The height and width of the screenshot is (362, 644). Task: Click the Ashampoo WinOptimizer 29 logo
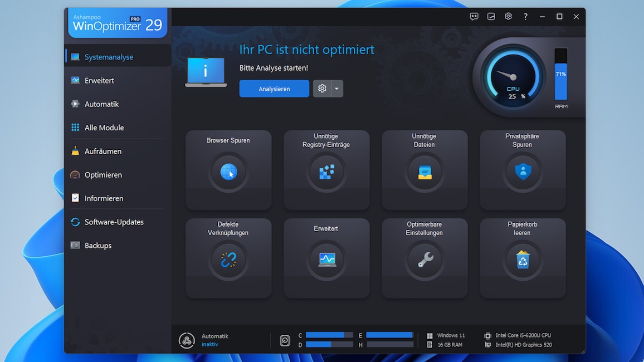(118, 23)
